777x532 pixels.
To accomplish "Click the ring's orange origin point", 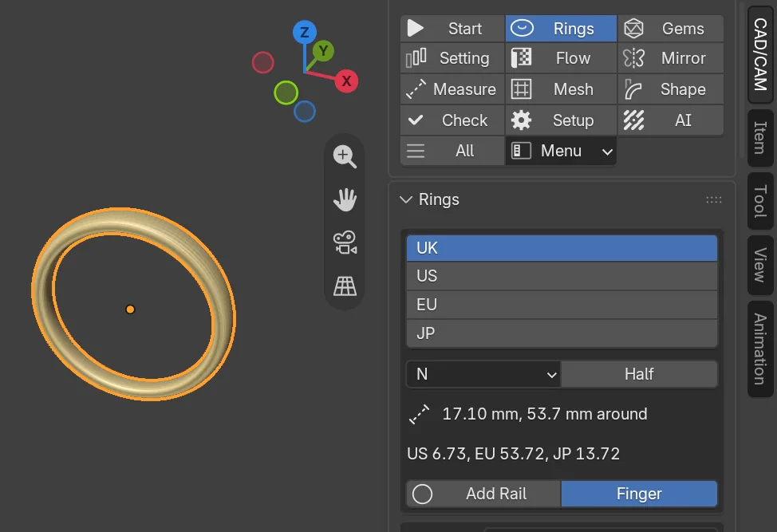I will [130, 309].
